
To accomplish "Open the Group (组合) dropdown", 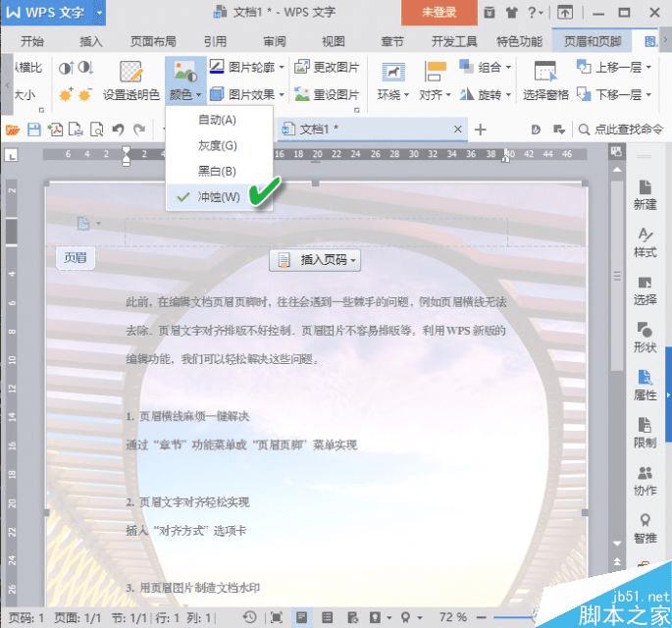I will [x=486, y=67].
